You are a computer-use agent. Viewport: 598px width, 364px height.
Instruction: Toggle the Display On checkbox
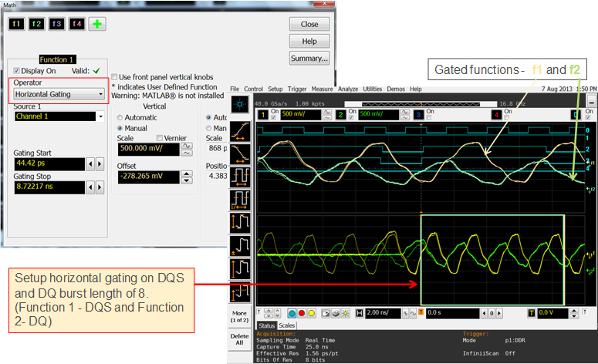[x=17, y=70]
